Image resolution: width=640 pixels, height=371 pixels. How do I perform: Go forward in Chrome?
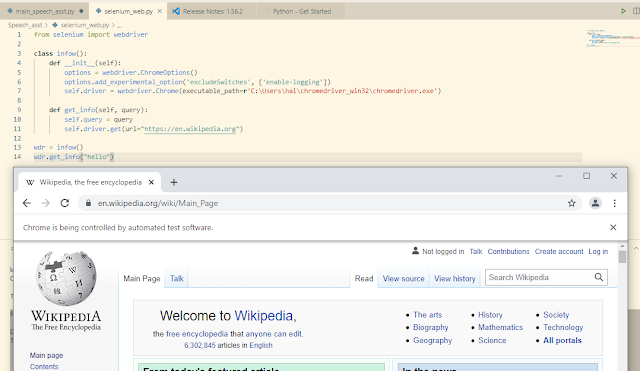46,203
